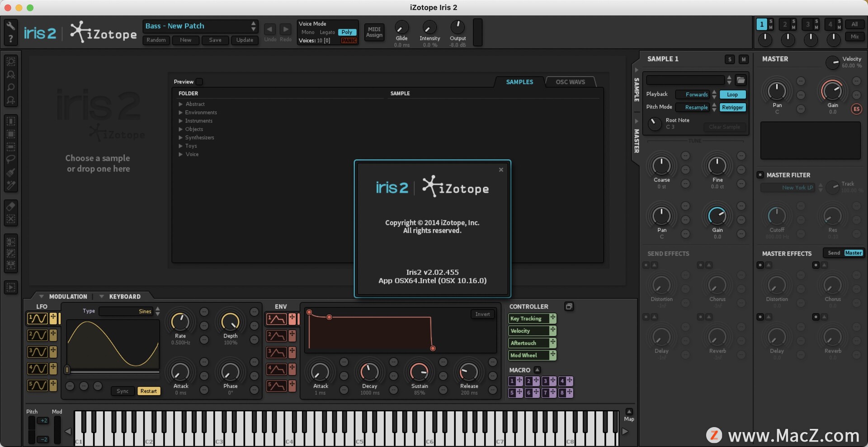Screen dimensions: 868x447
Task: Click the envelope Invert button
Action: 482,314
